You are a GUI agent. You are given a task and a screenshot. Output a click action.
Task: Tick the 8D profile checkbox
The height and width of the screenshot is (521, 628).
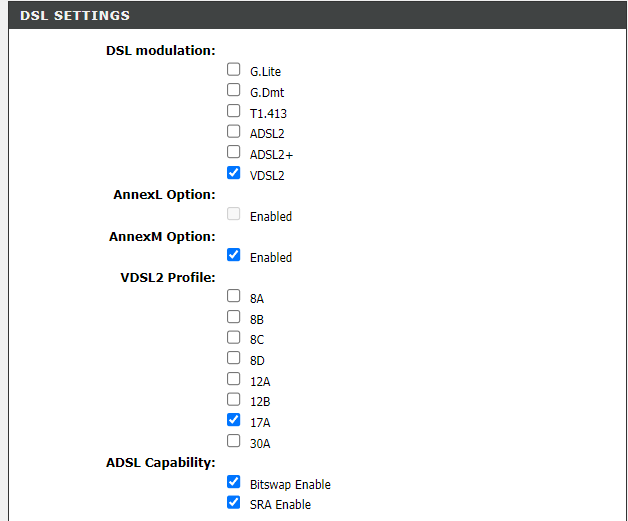pos(234,358)
